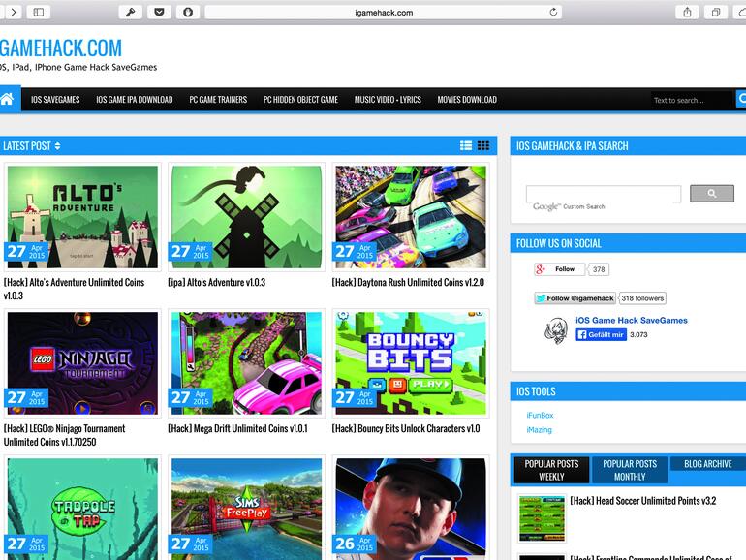
Task: Open '[ipa] Alto's Adventure v1.0.3' link
Action: [216, 282]
